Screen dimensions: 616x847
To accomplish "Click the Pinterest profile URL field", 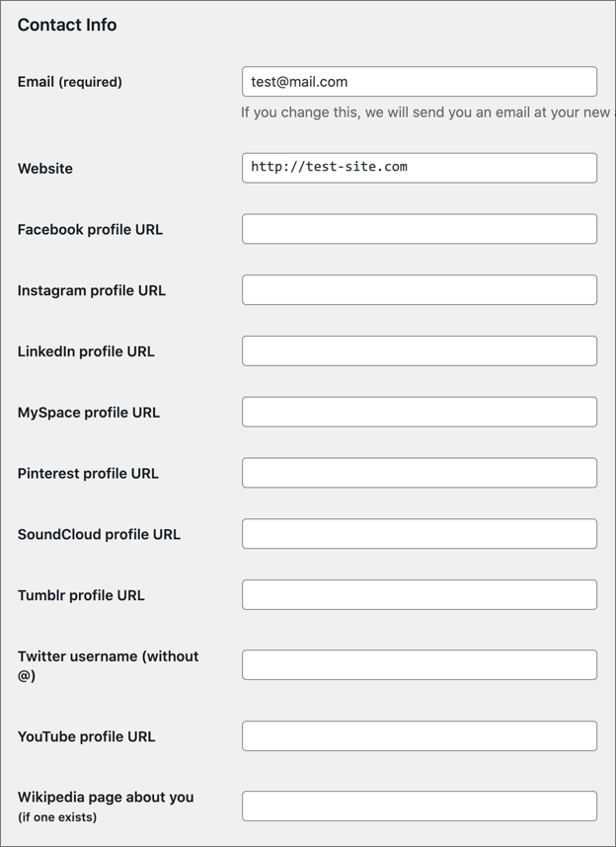I will point(419,473).
